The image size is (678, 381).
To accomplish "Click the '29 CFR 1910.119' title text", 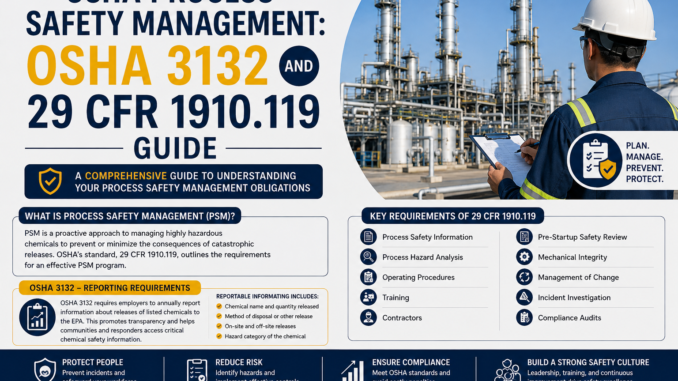I will point(173,111).
